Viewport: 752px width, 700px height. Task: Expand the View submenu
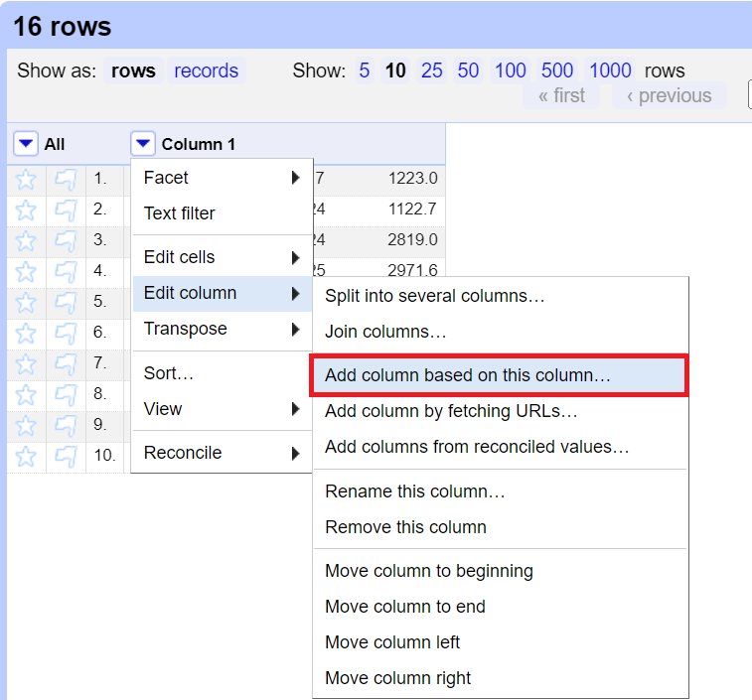223,409
